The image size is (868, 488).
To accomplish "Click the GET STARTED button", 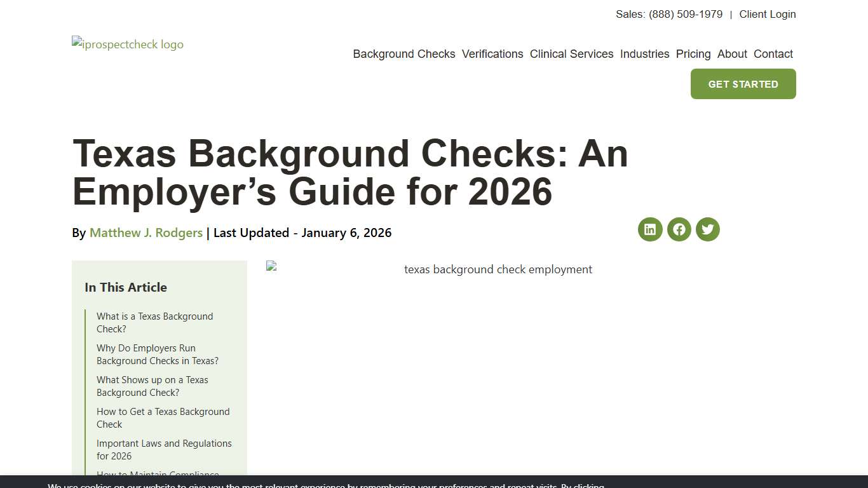I will coord(742,83).
